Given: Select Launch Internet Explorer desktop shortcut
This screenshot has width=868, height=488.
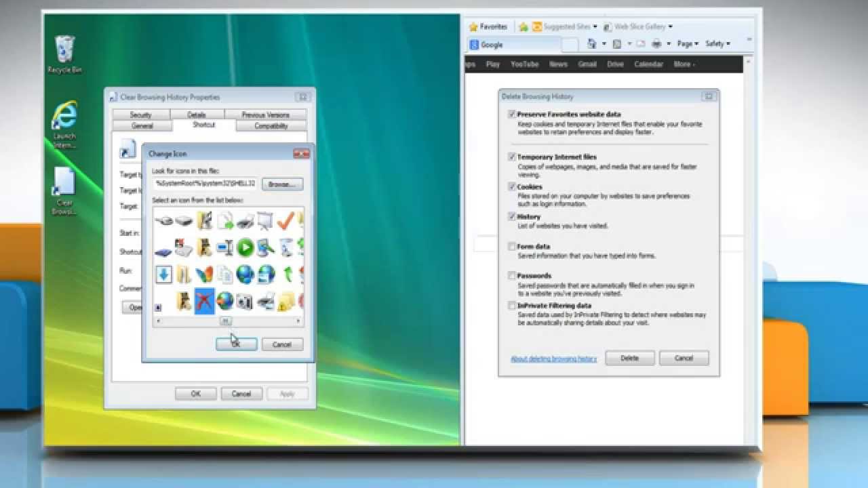Looking at the screenshot, I should coord(64,125).
